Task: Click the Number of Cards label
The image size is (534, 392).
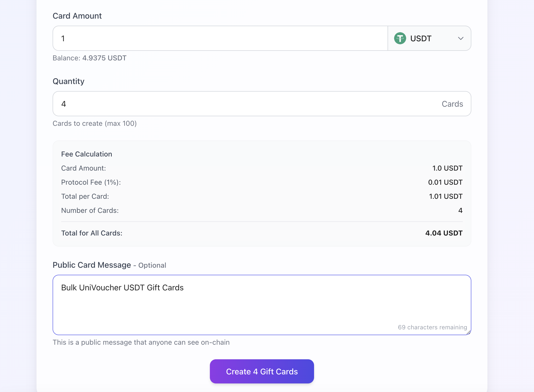Action: 90,210
